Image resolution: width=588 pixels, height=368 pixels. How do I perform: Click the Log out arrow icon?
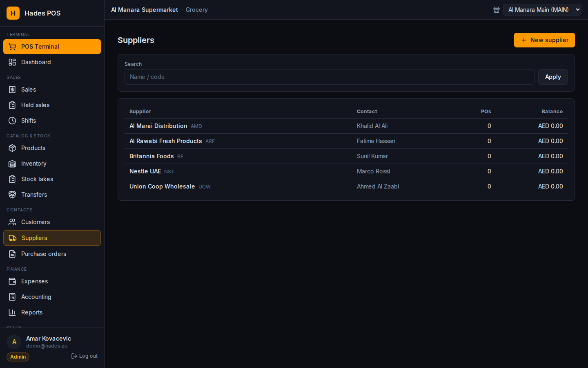(74, 356)
